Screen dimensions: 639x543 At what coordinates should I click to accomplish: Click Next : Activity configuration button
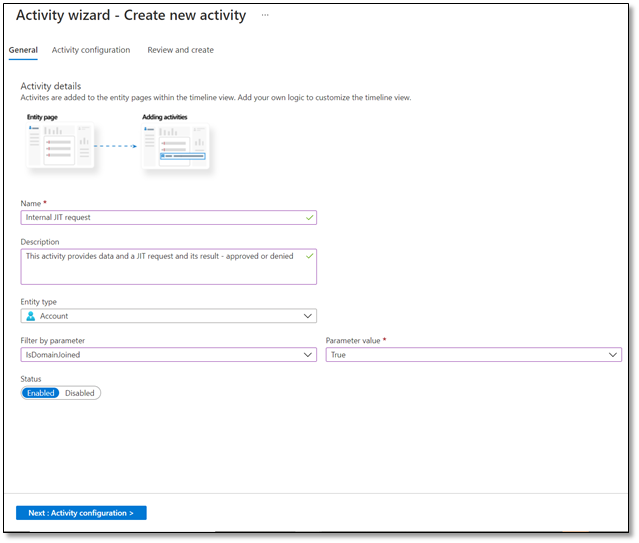coord(81,513)
